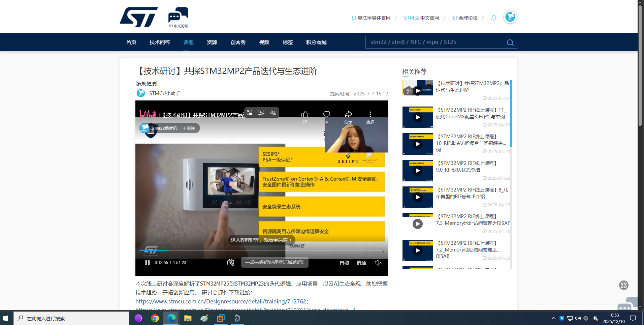Seek on the video progress bar

click(x=261, y=250)
